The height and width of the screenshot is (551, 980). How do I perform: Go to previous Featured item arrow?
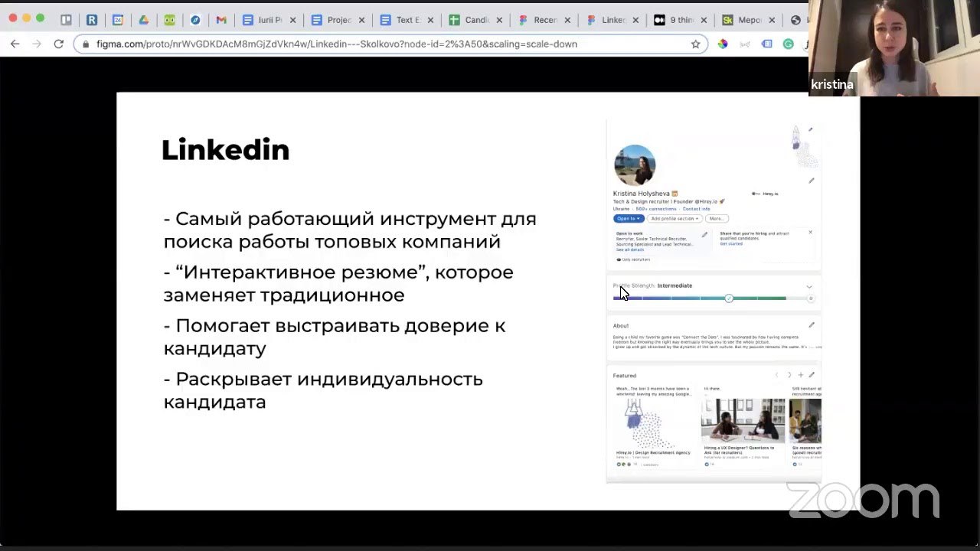click(x=776, y=375)
